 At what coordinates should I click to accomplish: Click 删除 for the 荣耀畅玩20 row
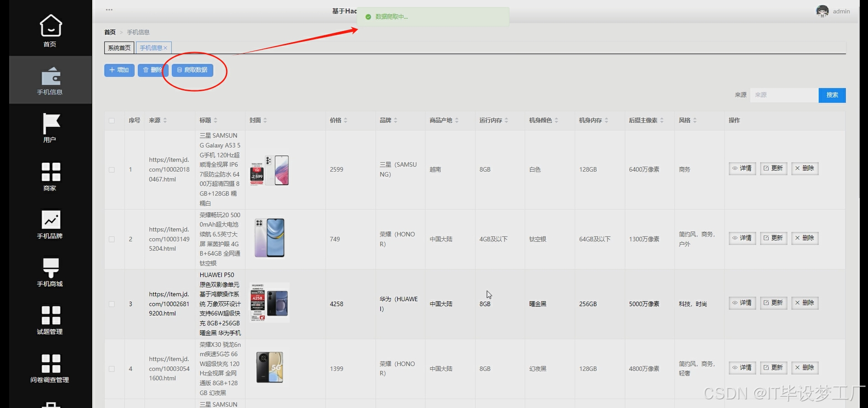pyautogui.click(x=805, y=238)
